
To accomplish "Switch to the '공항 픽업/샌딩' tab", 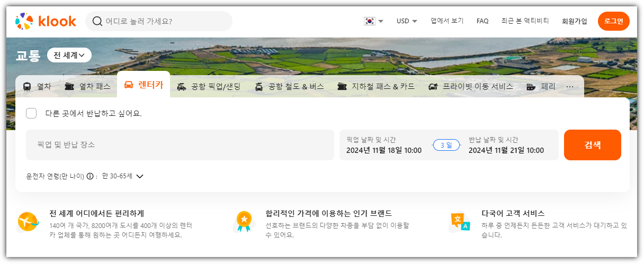I will coord(209,86).
